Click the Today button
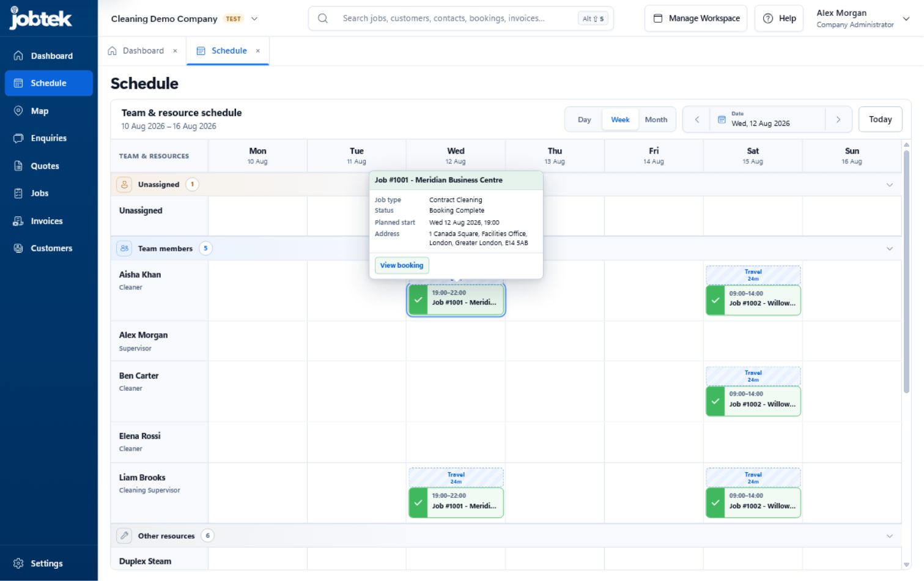 tap(881, 119)
